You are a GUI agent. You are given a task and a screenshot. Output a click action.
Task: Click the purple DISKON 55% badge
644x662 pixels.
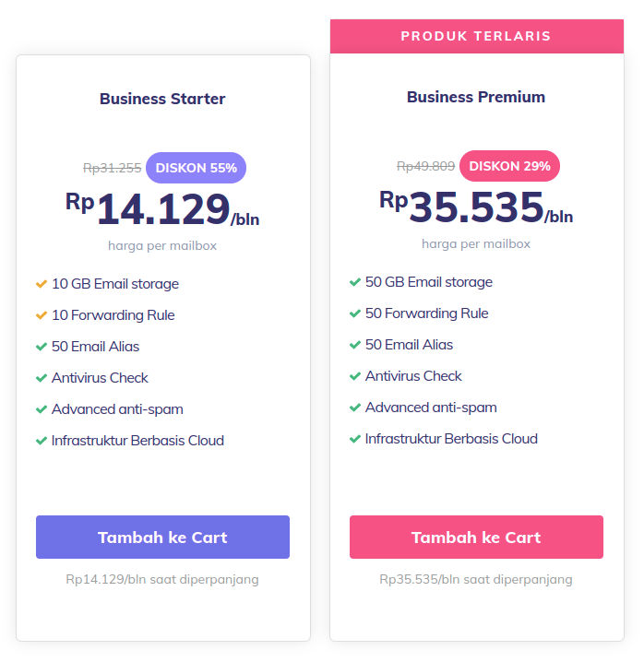[x=196, y=168]
